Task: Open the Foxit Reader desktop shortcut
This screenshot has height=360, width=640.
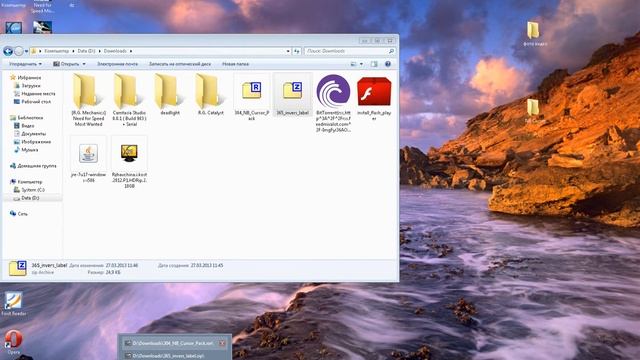Action: point(13,304)
